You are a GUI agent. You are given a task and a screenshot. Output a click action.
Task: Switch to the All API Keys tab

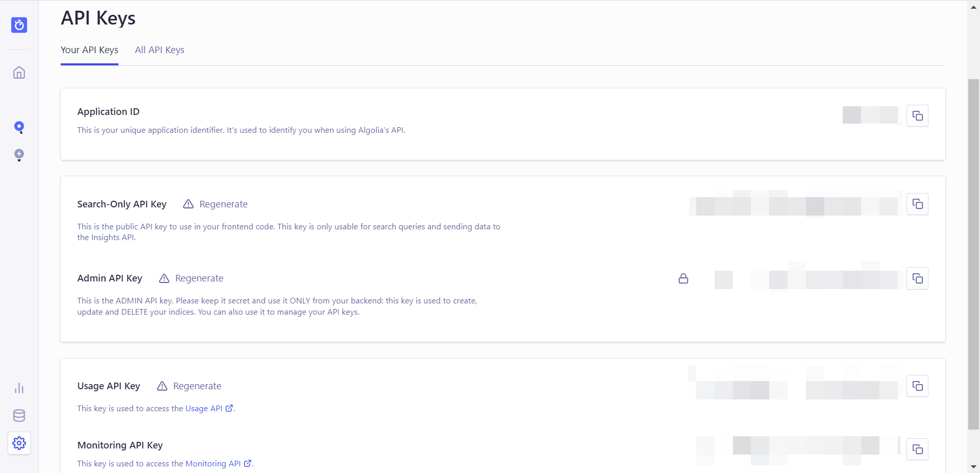[159, 50]
